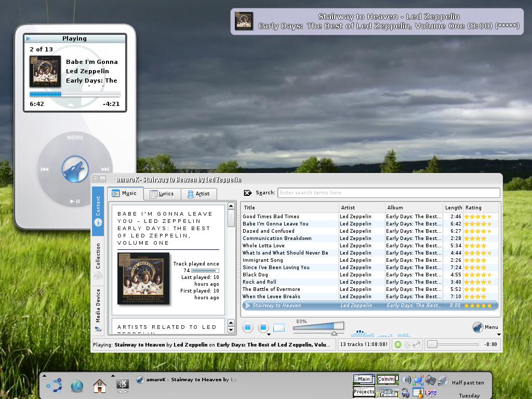The width and height of the screenshot is (532, 399).
Task: Click the seek slider in the status bar
Action: pos(453,344)
